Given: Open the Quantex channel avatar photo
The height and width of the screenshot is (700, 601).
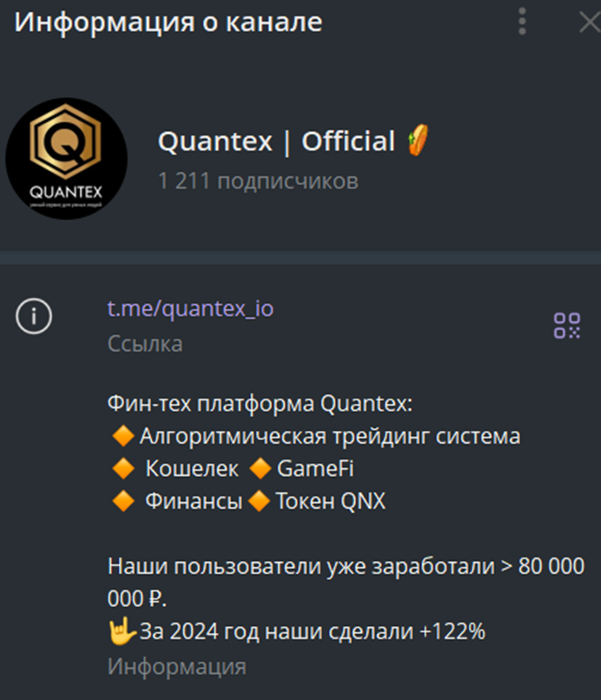Looking at the screenshot, I should click(x=66, y=158).
